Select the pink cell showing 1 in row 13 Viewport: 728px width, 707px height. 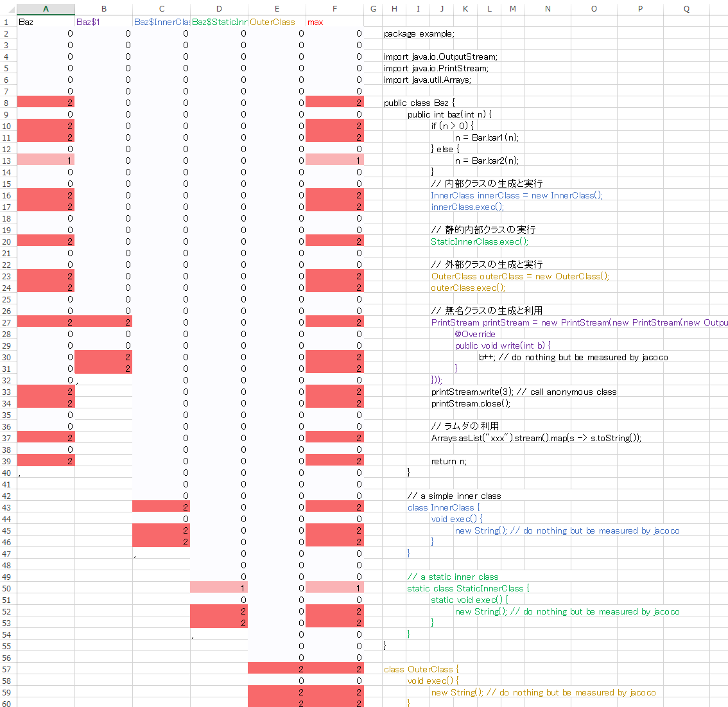[46, 159]
